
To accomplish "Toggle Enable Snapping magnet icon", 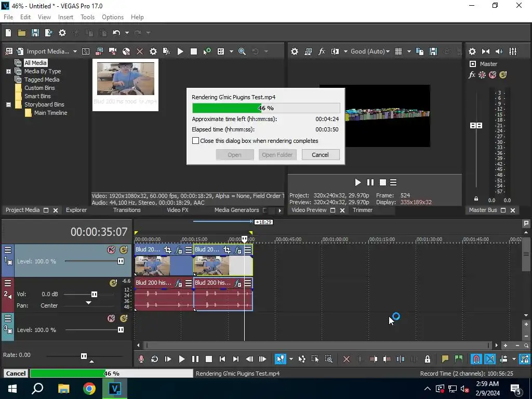I will [x=476, y=359].
